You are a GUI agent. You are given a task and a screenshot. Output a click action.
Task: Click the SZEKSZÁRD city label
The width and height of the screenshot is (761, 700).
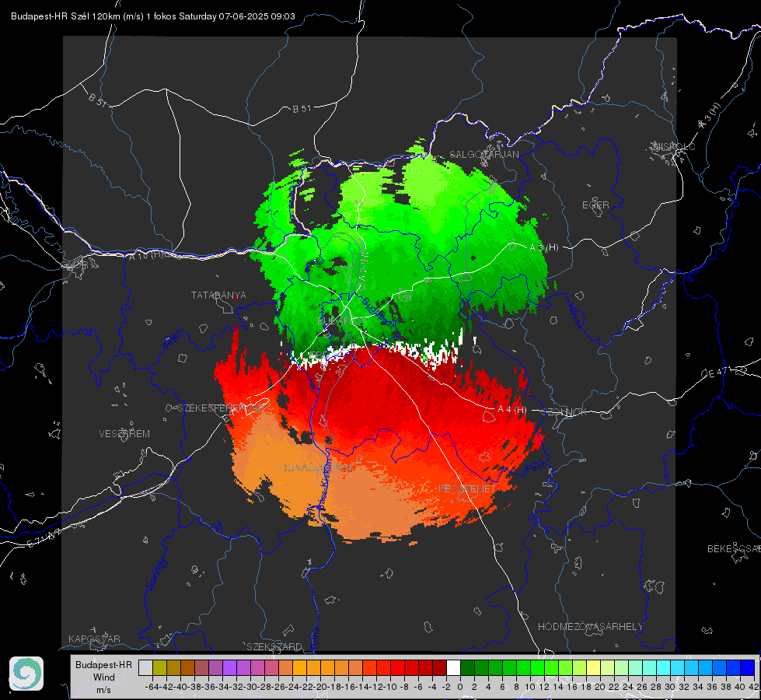click(274, 646)
